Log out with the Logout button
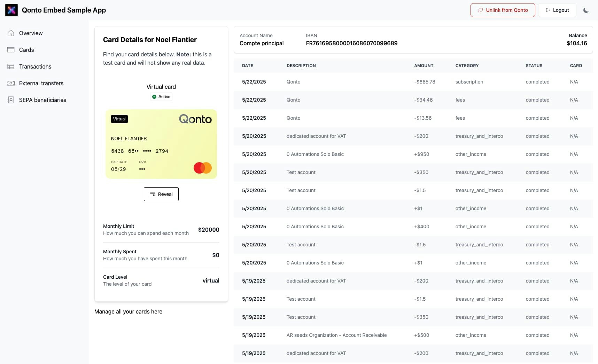 click(x=557, y=10)
